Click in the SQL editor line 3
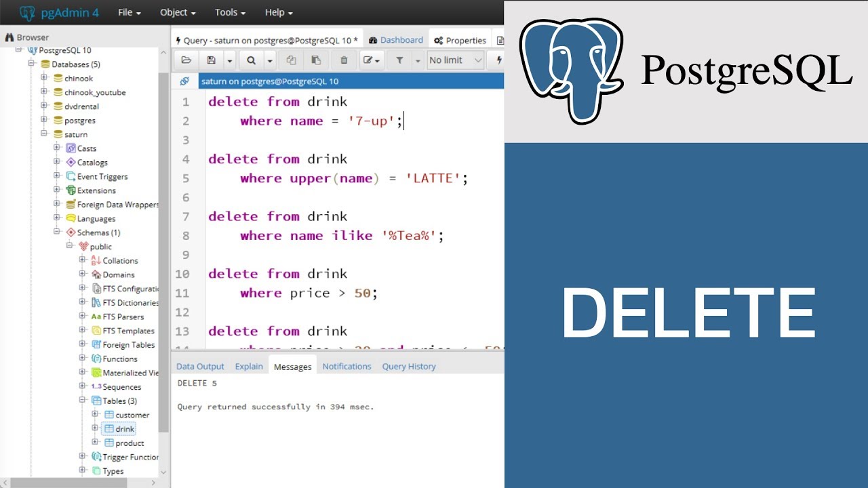Image resolution: width=868 pixels, height=488 pixels. coord(353,140)
